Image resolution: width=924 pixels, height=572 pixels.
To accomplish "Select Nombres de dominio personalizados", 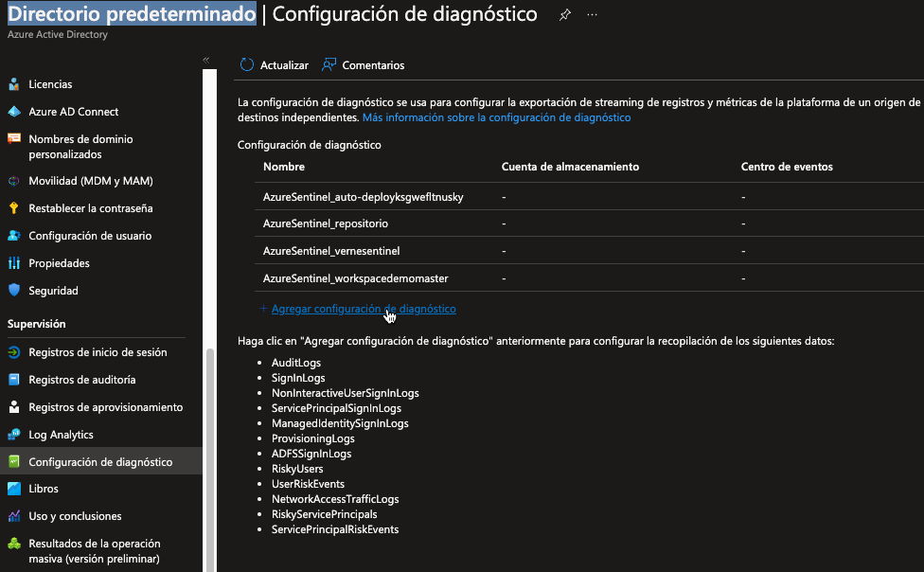I will (x=80, y=146).
